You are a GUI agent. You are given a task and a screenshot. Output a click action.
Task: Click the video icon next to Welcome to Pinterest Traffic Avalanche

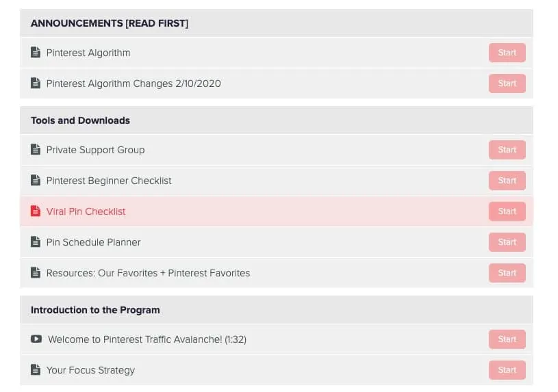pos(36,339)
